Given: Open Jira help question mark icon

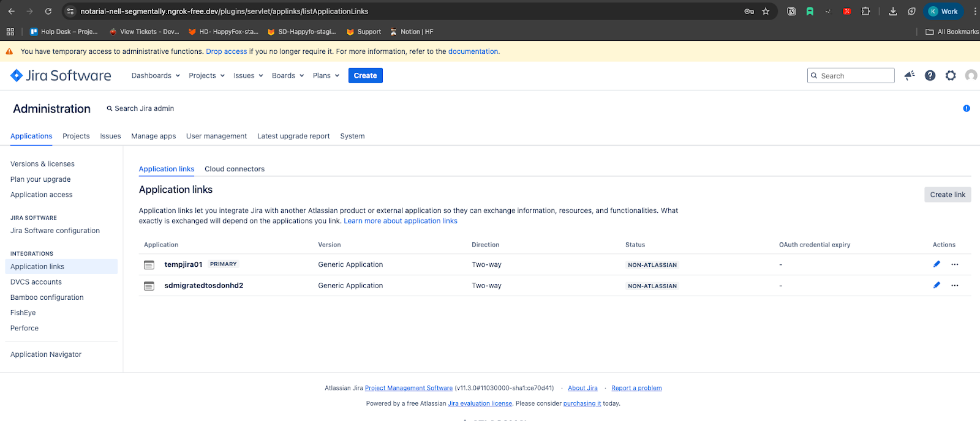Looking at the screenshot, I should tap(930, 75).
